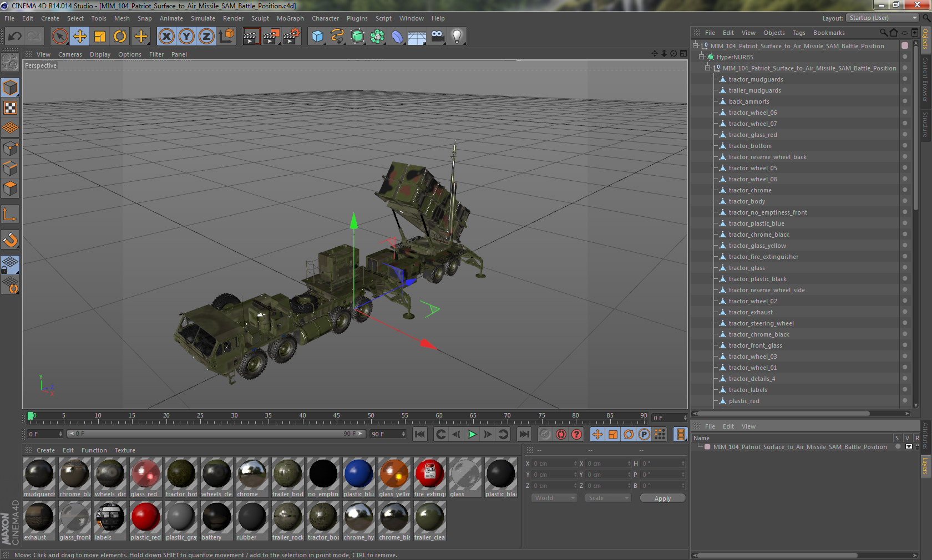The image size is (932, 560).
Task: Switch to Texture mode in left sidebar
Action: pyautogui.click(x=10, y=108)
